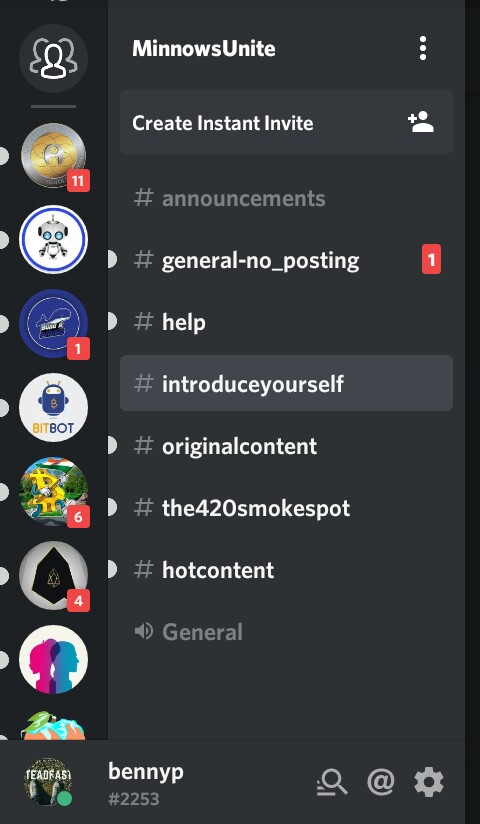Image resolution: width=480 pixels, height=824 pixels.
Task: Select the white robot server icon
Action: tap(53, 240)
